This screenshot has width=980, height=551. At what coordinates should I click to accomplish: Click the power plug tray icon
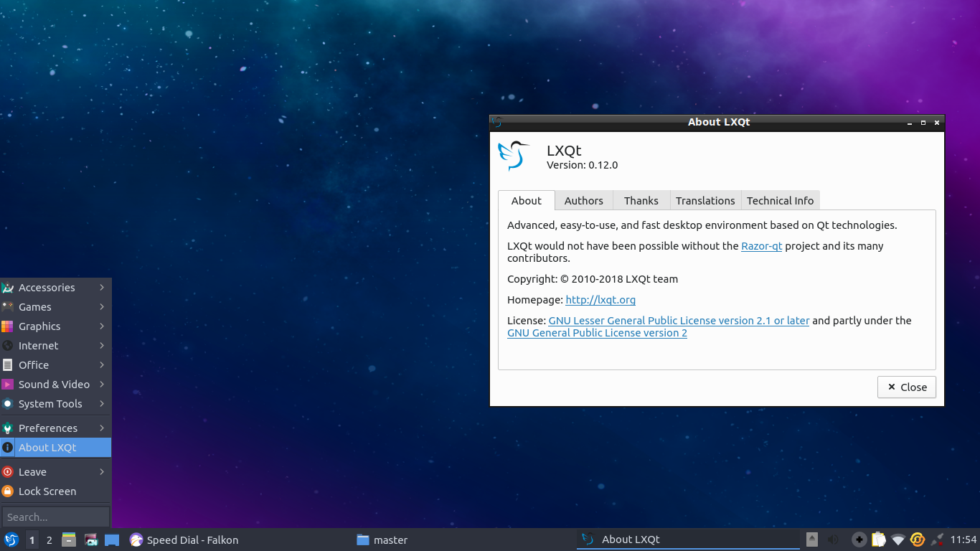pos(937,540)
